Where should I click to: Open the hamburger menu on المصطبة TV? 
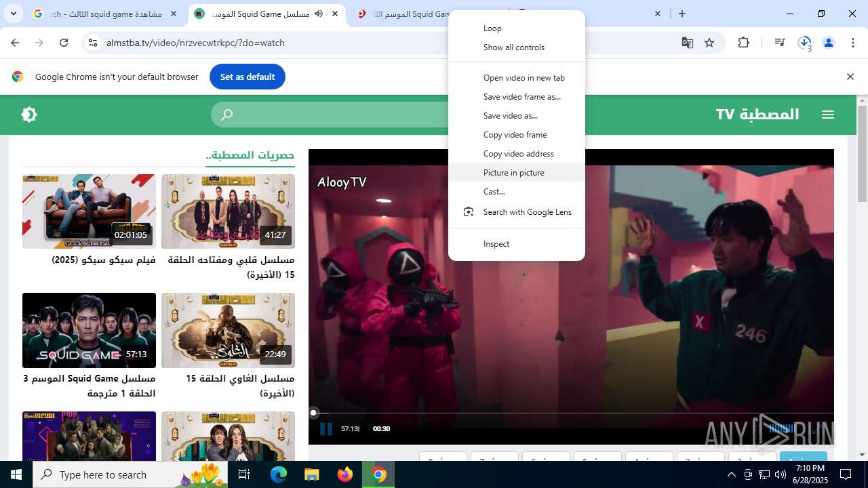coord(828,115)
